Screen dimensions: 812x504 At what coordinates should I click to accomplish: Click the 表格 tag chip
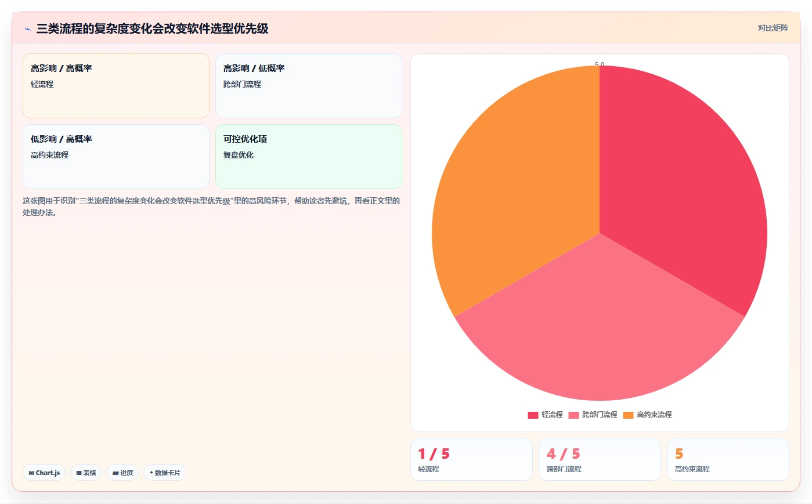pos(86,473)
